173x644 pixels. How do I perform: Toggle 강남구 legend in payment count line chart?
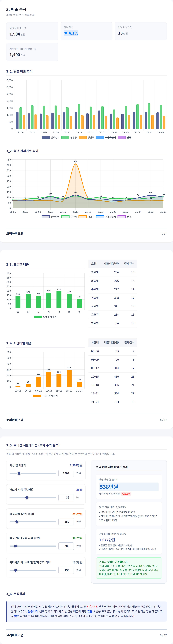(86, 217)
